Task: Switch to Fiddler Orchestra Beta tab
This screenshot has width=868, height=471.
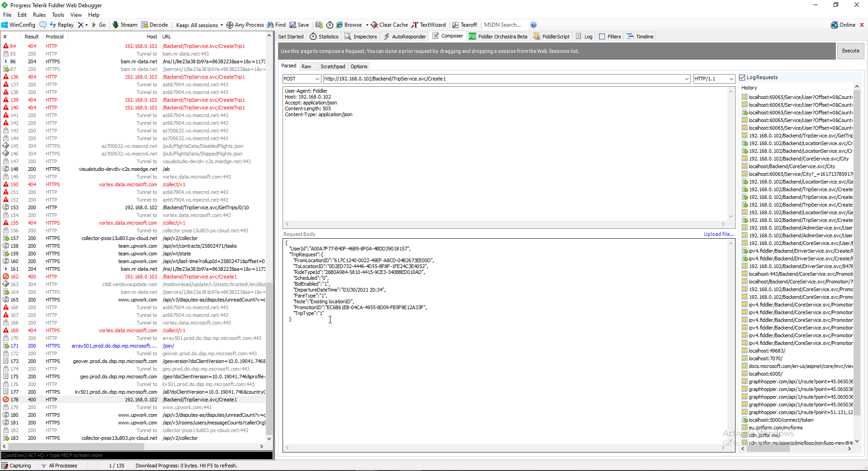Action: [498, 37]
